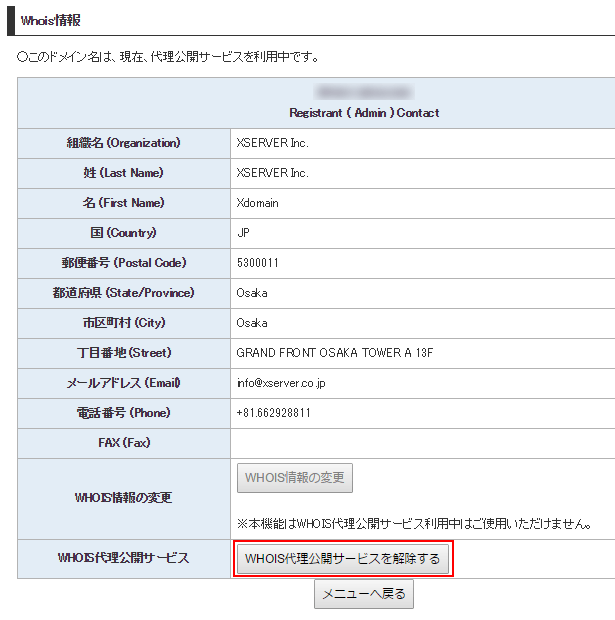The height and width of the screenshot is (620, 615).
Task: Click the 都道府県 (State/Province) label
Action: point(123,293)
